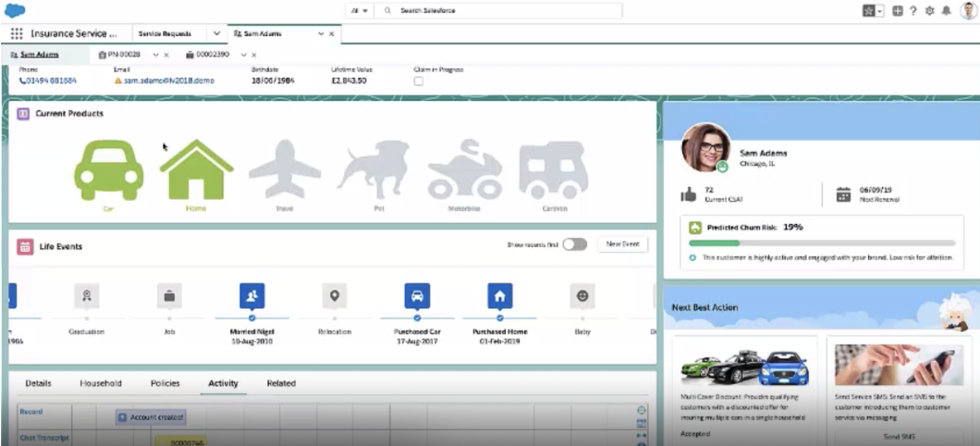
Task: Select the Graduation life event icon
Action: pos(86,296)
